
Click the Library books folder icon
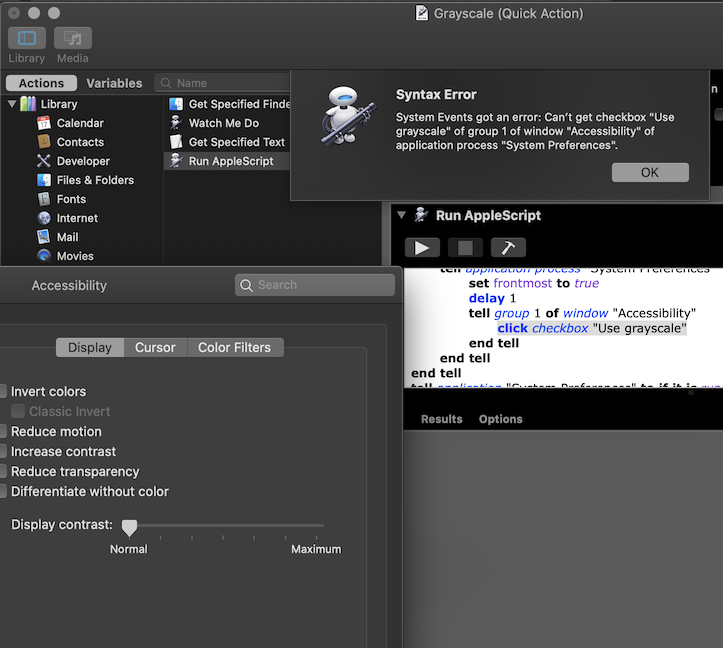28,104
